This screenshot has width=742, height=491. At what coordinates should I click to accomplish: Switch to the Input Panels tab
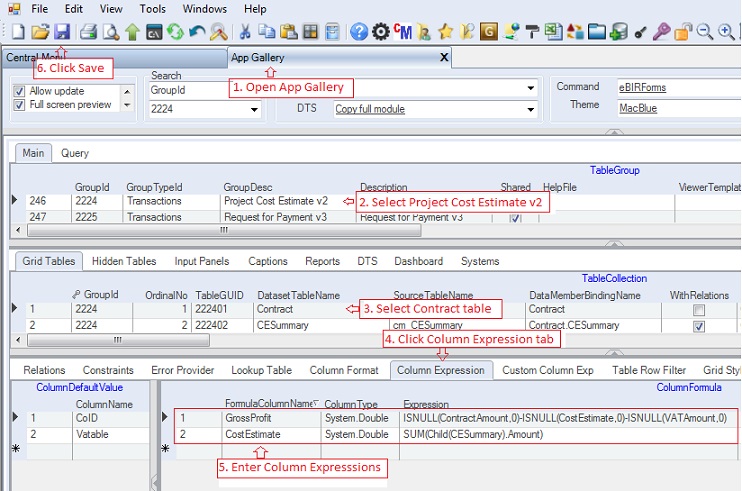[202, 261]
